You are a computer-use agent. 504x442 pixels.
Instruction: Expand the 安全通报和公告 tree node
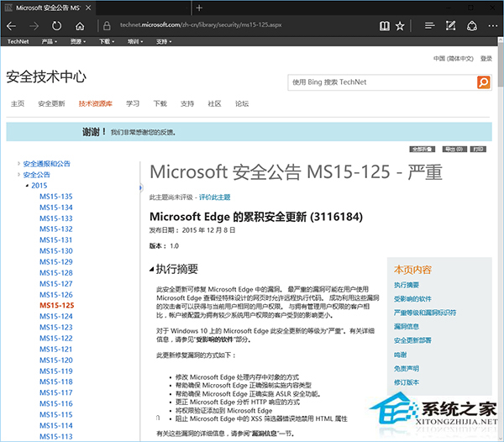point(18,163)
